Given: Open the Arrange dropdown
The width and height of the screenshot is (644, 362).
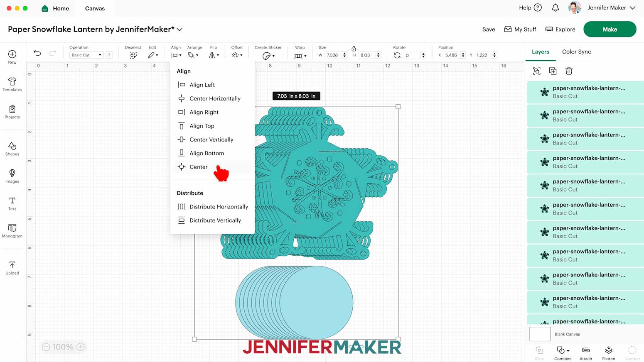Looking at the screenshot, I should point(193,55).
